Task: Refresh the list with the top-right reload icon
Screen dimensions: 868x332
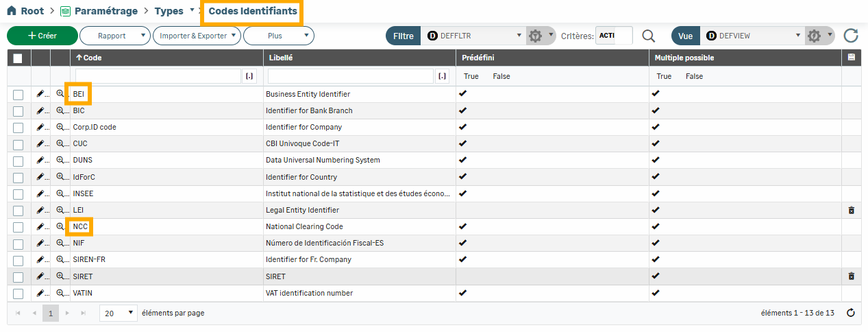Action: [x=850, y=36]
